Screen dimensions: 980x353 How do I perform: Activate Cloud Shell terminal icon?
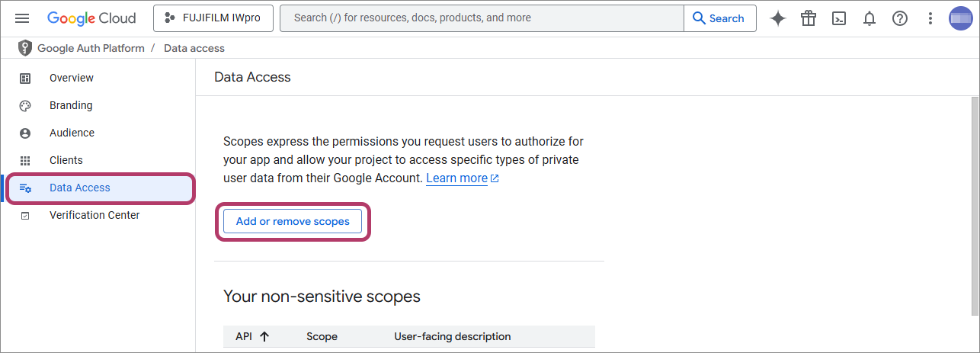coord(838,18)
